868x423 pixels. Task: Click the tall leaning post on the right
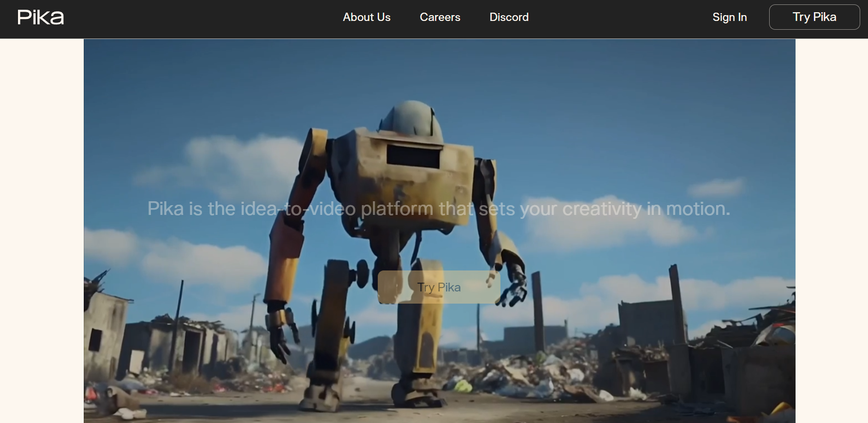(x=678, y=302)
